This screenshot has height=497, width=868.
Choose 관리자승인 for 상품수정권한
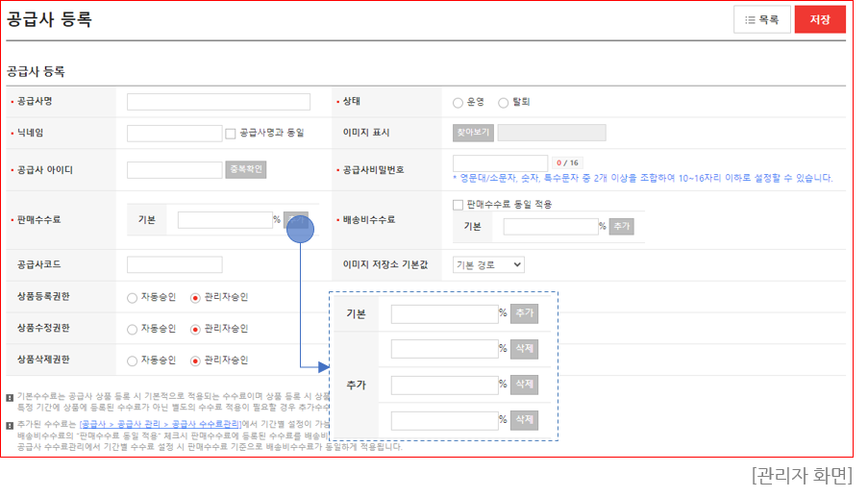click(196, 329)
